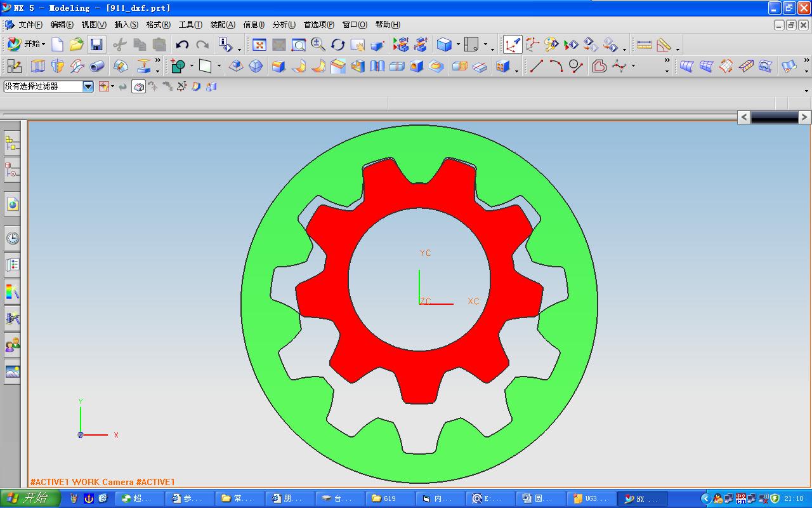Click the horizontal scrollbar thumb
This screenshot has height=508, width=812.
coord(774,117)
